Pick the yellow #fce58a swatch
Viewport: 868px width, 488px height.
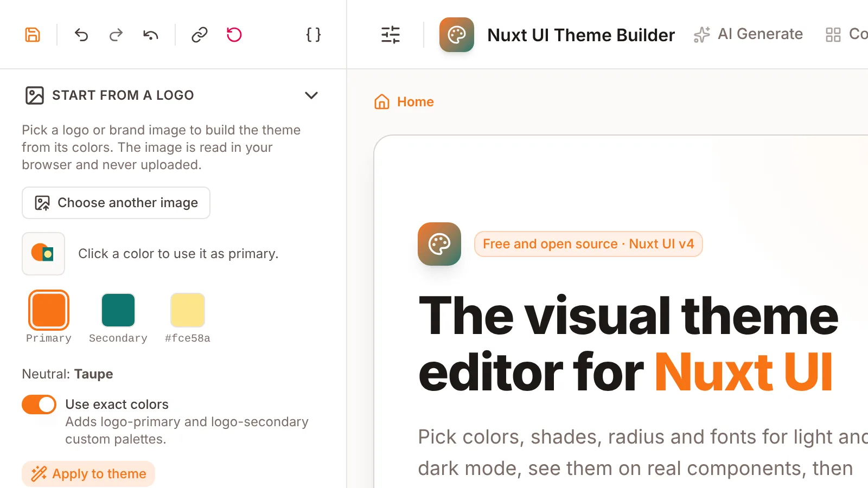(188, 310)
